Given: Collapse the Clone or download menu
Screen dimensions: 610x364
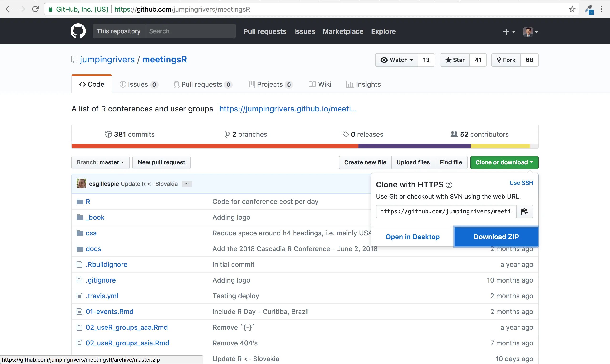Looking at the screenshot, I should coord(504,162).
